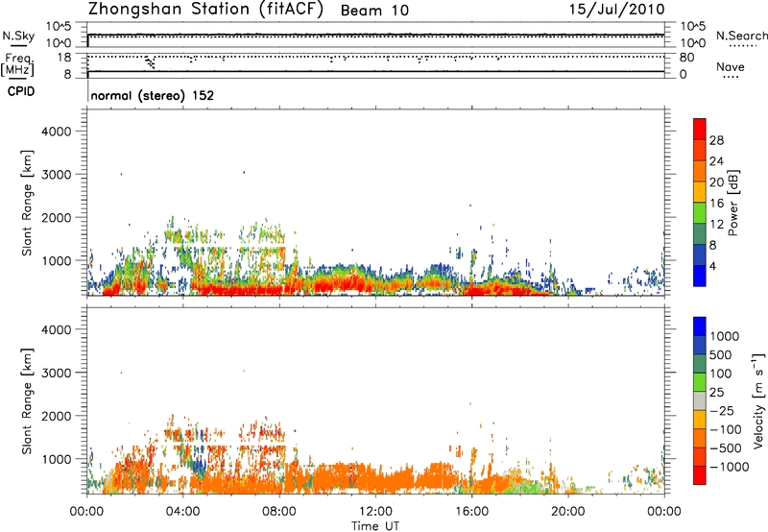The width and height of the screenshot is (768, 532).
Task: Click the '3000' tick on the velocity panel
Action: tap(56, 373)
